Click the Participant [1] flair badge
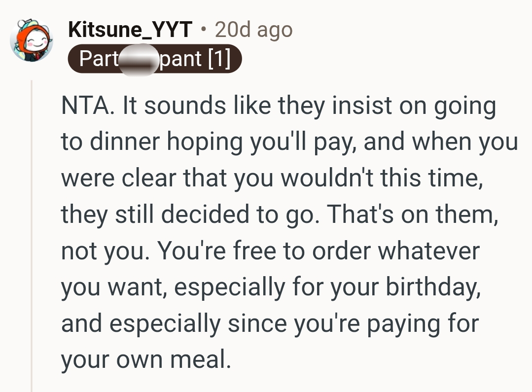This screenshot has height=392, width=532. (x=154, y=59)
